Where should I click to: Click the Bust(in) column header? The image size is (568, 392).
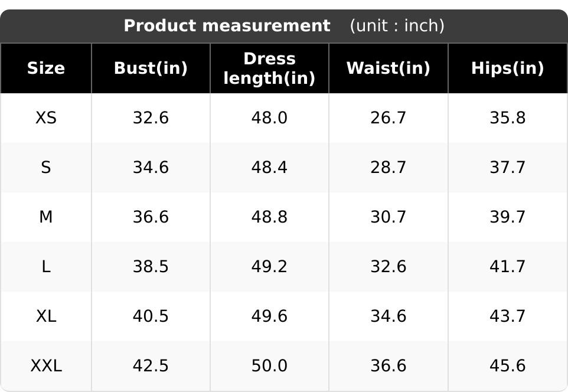tap(151, 68)
